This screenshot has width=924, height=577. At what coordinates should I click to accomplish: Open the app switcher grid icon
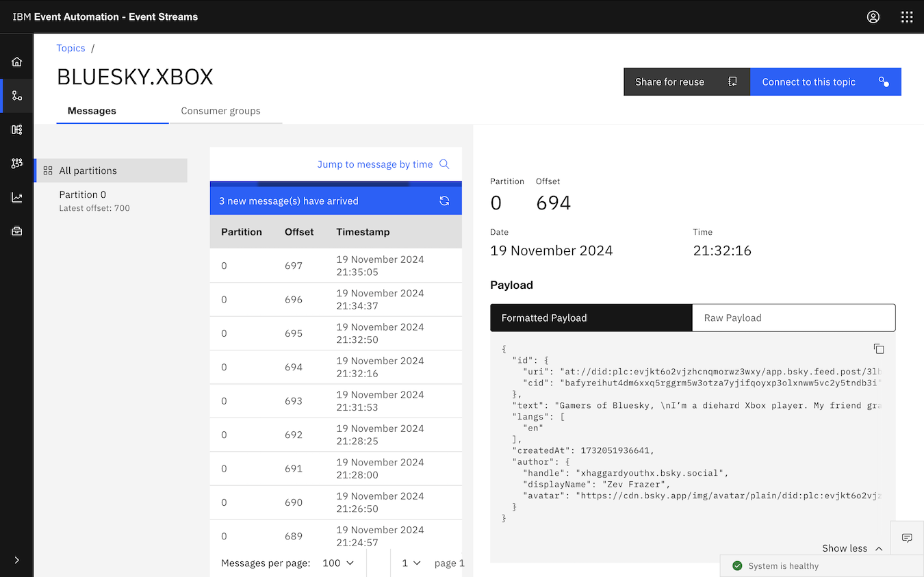pos(907,17)
